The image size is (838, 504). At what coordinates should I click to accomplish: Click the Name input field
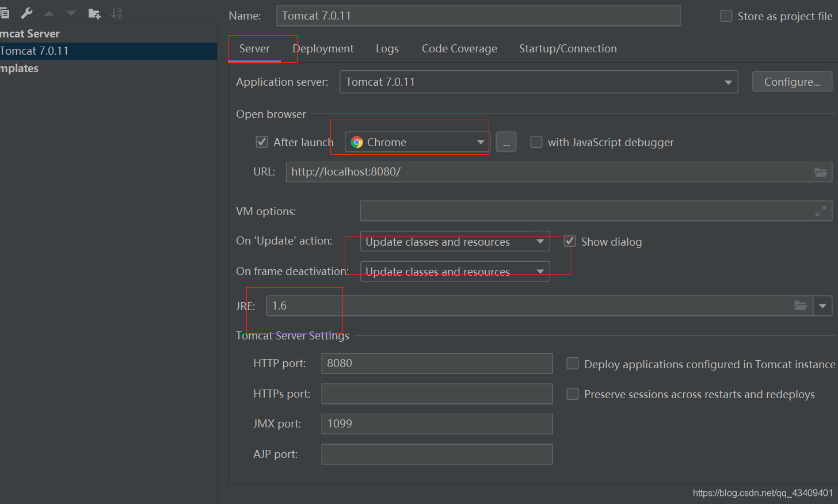tap(478, 16)
